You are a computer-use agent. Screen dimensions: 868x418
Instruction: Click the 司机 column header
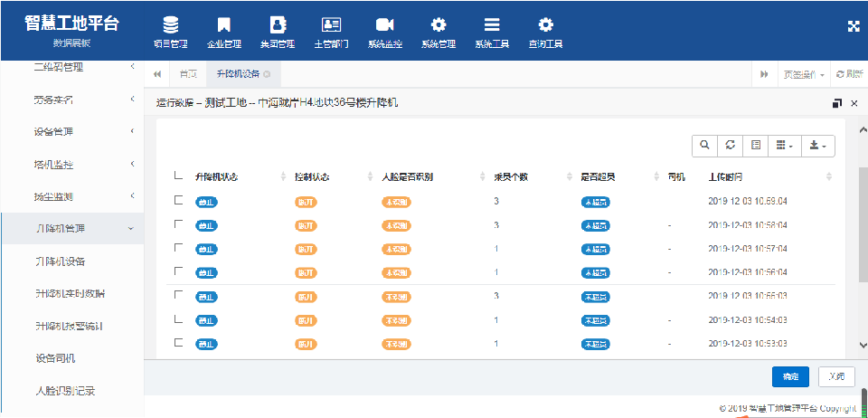pyautogui.click(x=676, y=177)
